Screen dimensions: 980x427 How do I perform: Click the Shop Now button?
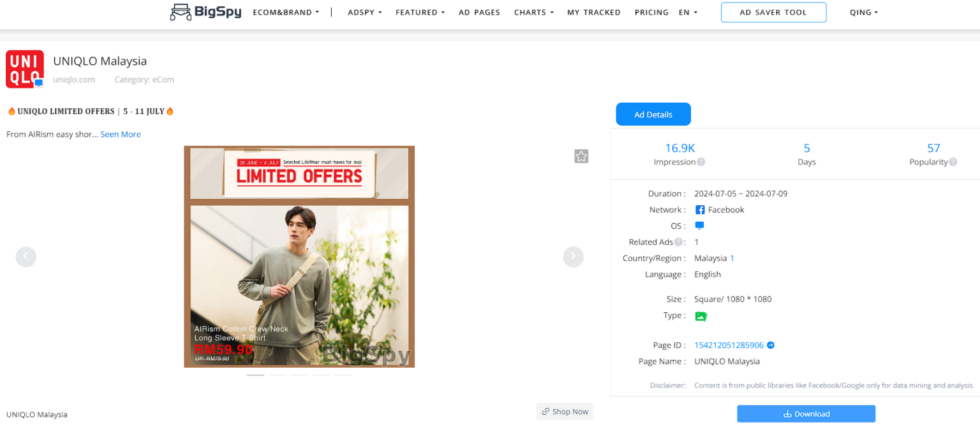click(564, 411)
